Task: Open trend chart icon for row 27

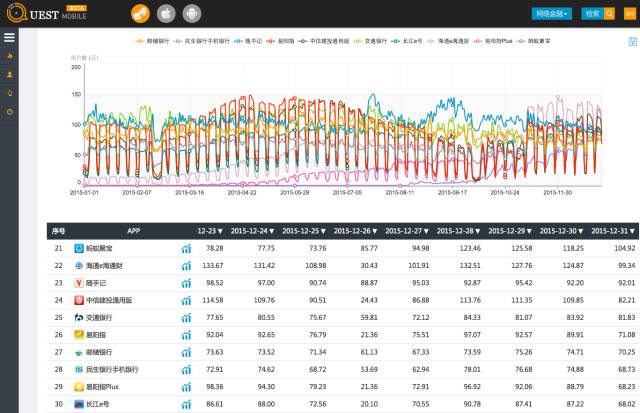Action: (x=186, y=353)
